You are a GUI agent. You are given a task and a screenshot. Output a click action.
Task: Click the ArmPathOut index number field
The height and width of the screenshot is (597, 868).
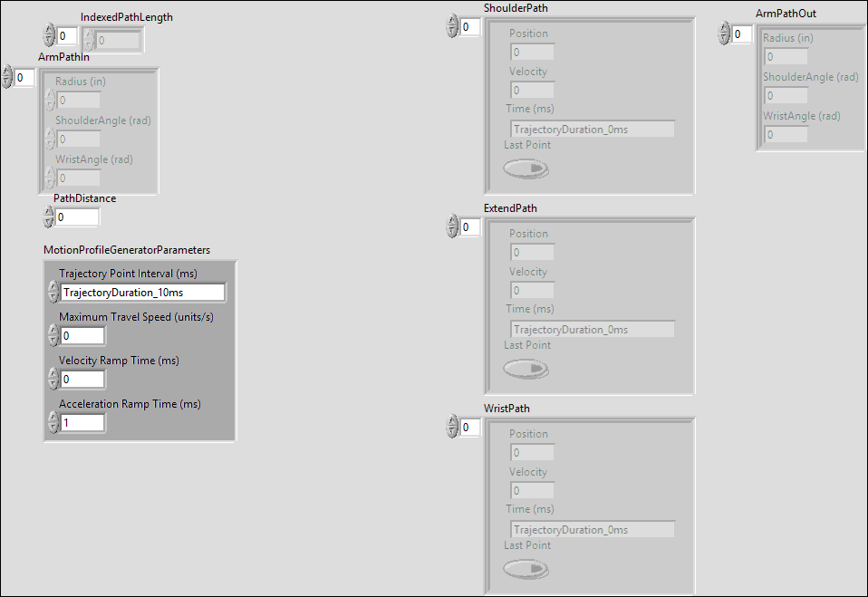tap(742, 34)
